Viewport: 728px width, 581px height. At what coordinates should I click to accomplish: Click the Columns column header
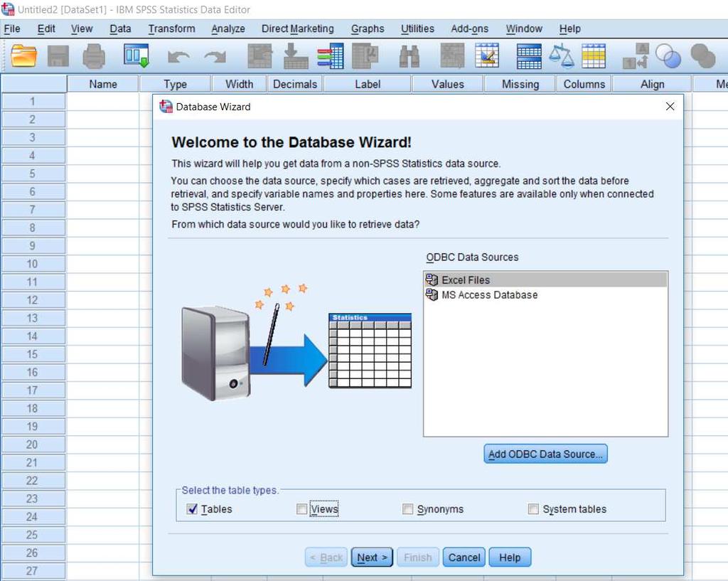pyautogui.click(x=584, y=84)
